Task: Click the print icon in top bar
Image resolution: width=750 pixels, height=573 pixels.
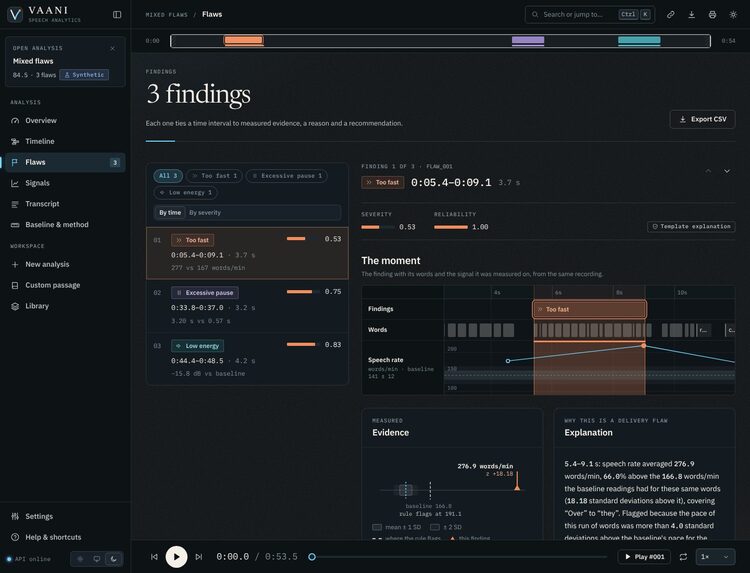Action: (x=712, y=14)
